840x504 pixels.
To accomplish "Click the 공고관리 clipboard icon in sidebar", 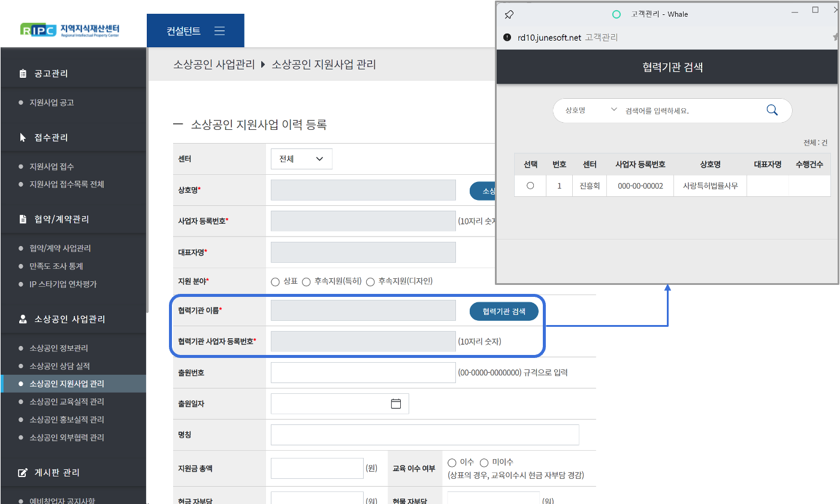I will 23,74.
